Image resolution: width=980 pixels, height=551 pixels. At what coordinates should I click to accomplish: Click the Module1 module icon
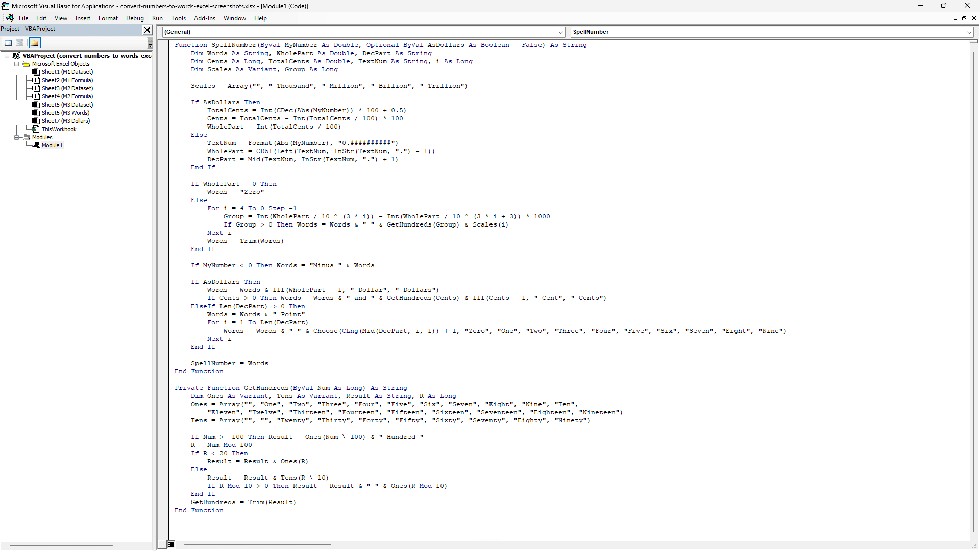(36, 145)
